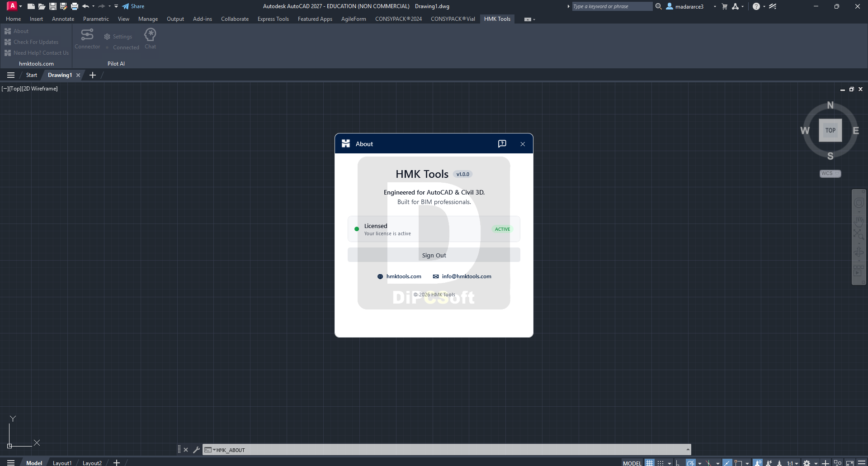Share the drawing via Share button
The width and height of the screenshot is (868, 466).
(133, 6)
